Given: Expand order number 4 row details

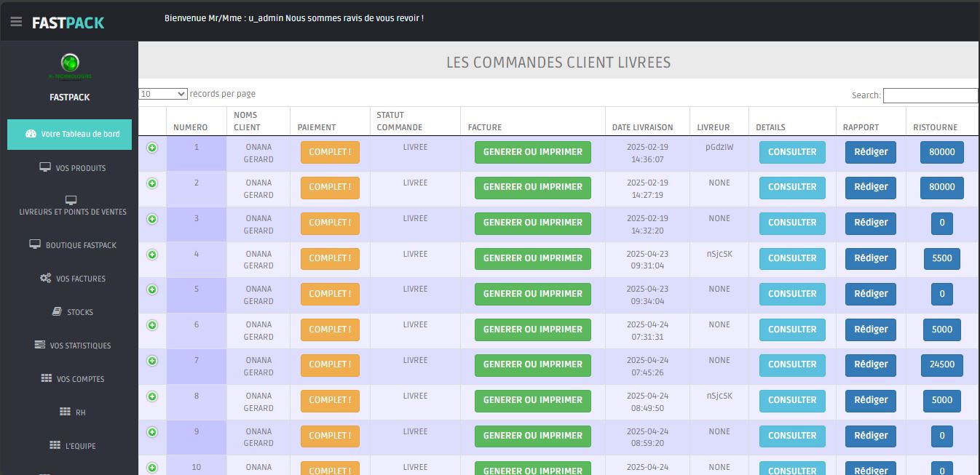Looking at the screenshot, I should pyautogui.click(x=152, y=255).
